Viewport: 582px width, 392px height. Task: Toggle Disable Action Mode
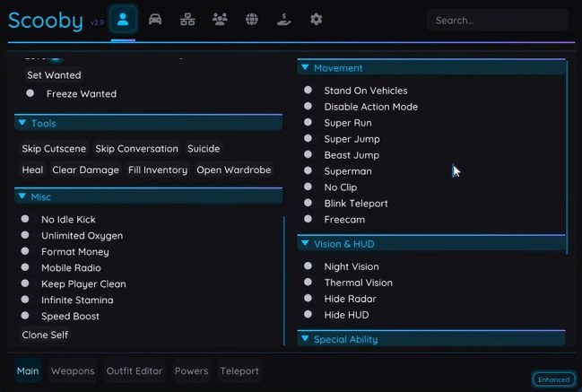point(308,106)
